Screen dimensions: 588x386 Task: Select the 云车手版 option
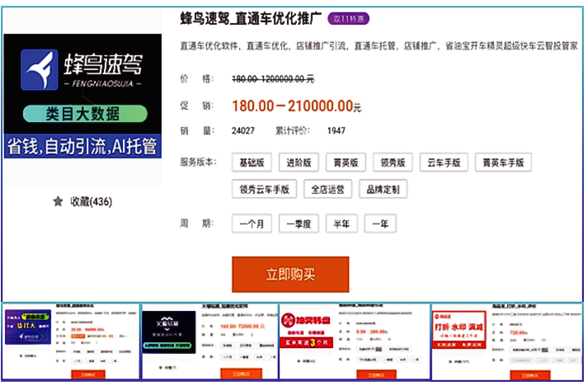coord(444,162)
